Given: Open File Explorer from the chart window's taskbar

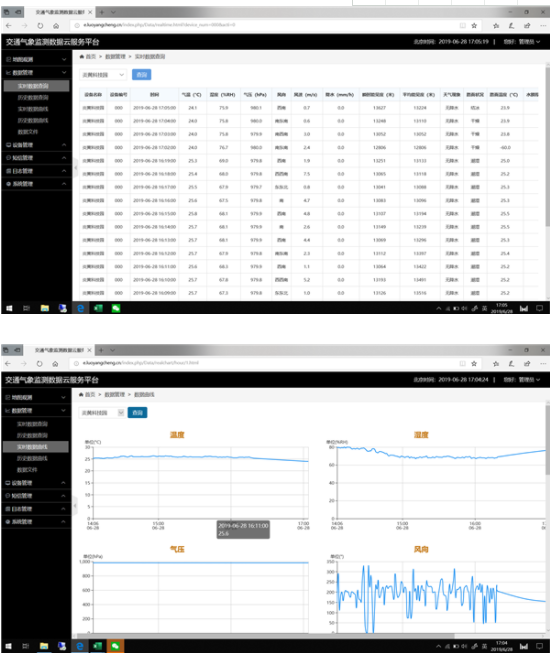Looking at the screenshot, I should pos(44,646).
